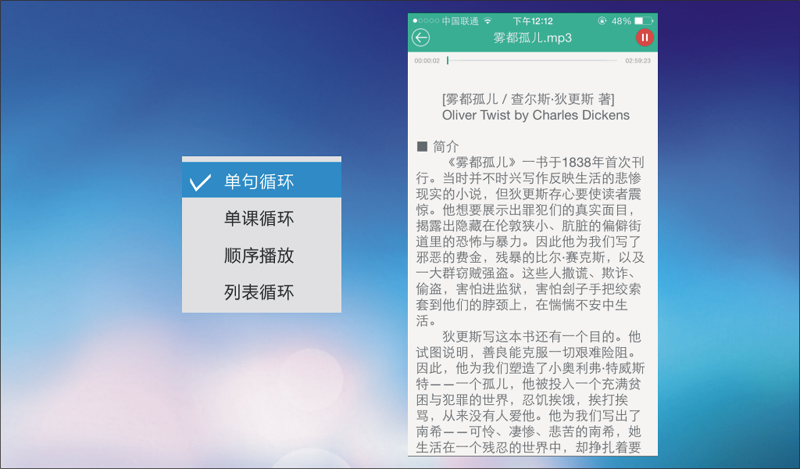Click the rotation lock icon in status bar

(603, 21)
